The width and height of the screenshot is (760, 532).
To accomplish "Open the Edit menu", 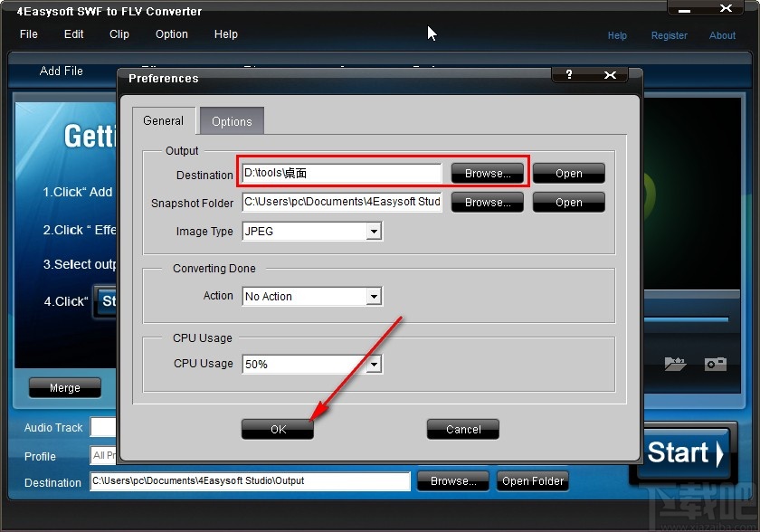I will click(73, 34).
